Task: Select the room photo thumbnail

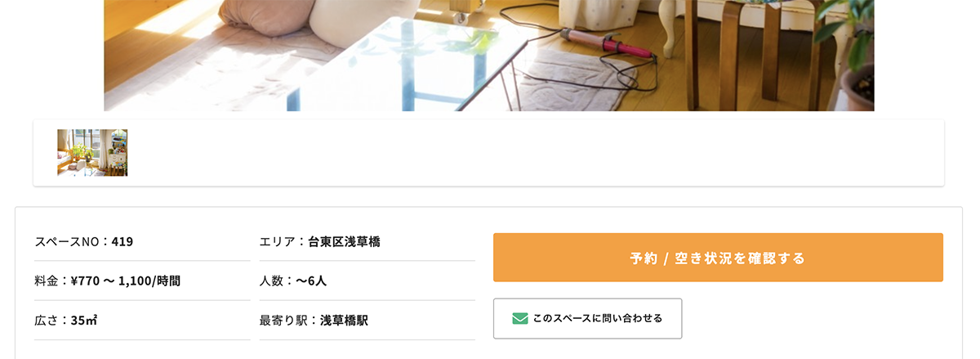Action: 92,153
